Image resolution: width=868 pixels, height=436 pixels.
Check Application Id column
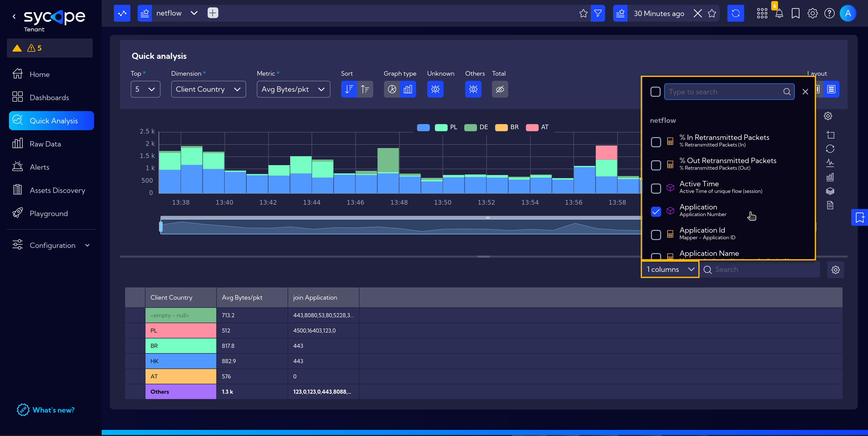pos(656,235)
